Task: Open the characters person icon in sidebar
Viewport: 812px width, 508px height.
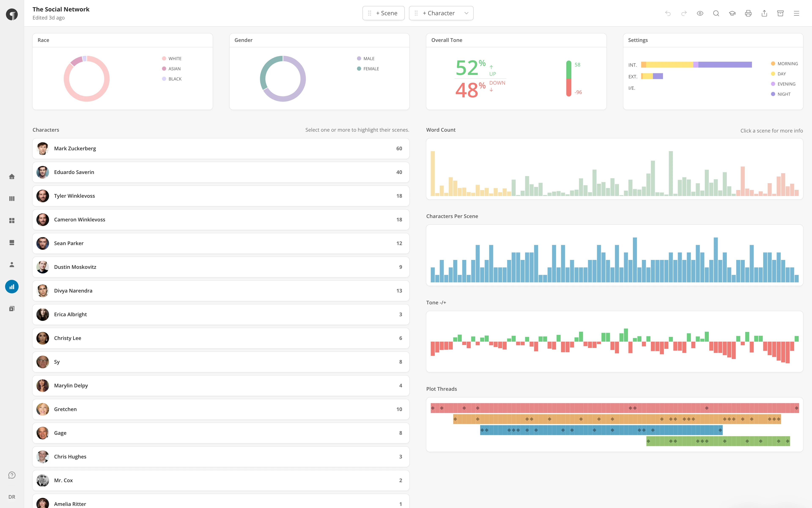Action: point(12,264)
